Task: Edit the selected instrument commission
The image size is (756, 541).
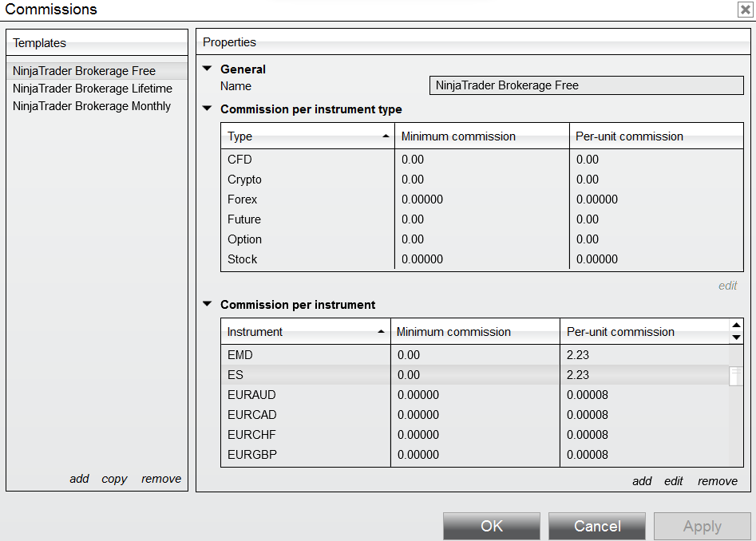Action: point(674,481)
